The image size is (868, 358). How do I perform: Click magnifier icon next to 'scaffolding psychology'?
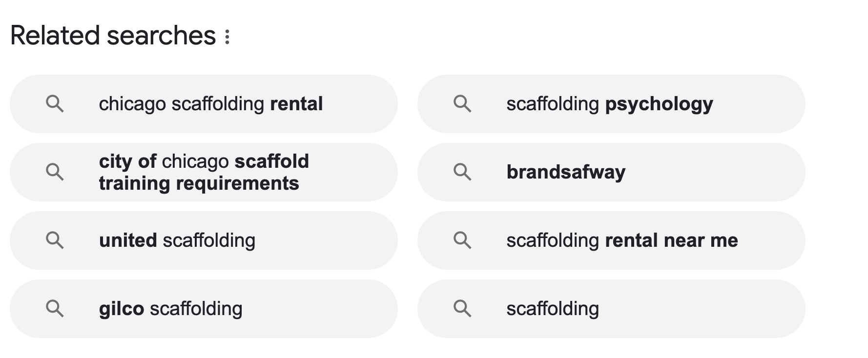[462, 104]
